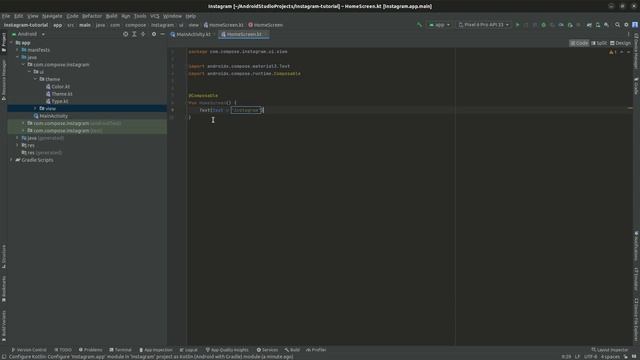The image size is (640, 360).
Task: Open the Logcat tool window
Action: click(x=189, y=350)
